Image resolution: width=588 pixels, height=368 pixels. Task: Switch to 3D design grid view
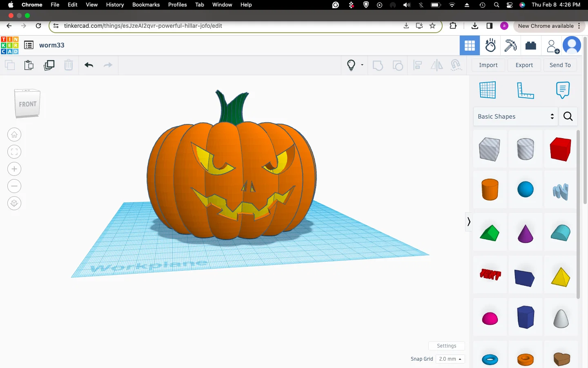point(470,45)
